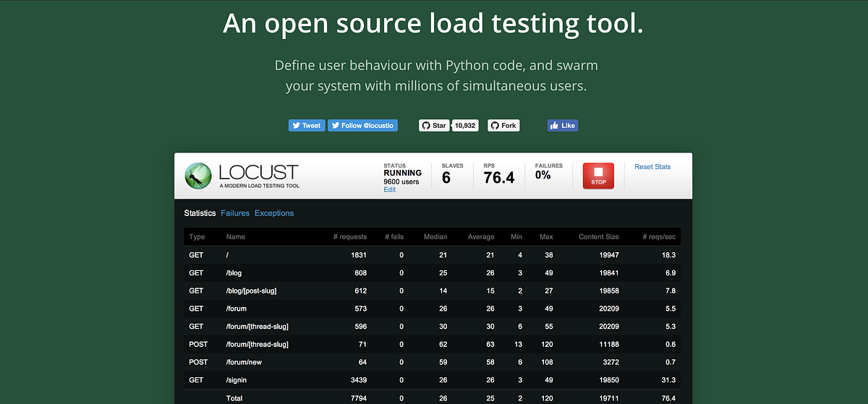Select the /blog/[post-slug] row name
Screen dimensions: 868x404
[251, 291]
